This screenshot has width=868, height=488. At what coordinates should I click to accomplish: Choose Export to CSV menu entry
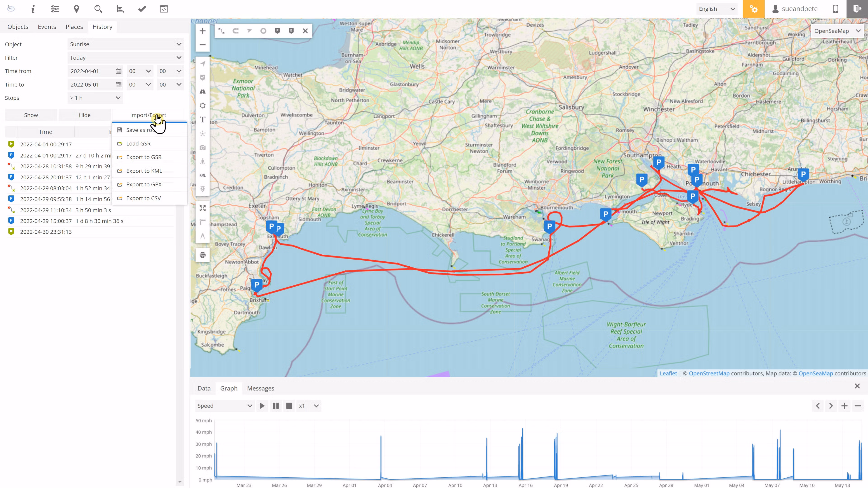pyautogui.click(x=150, y=198)
